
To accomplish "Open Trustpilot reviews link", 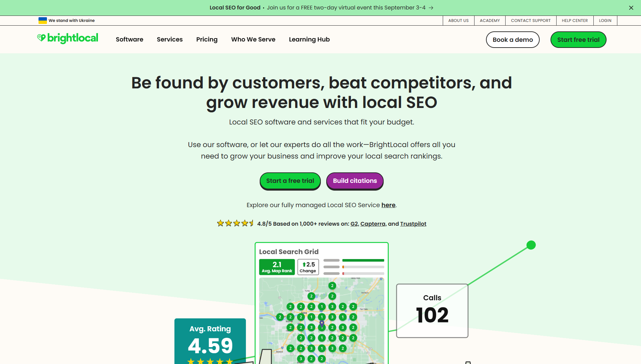I will coord(413,224).
